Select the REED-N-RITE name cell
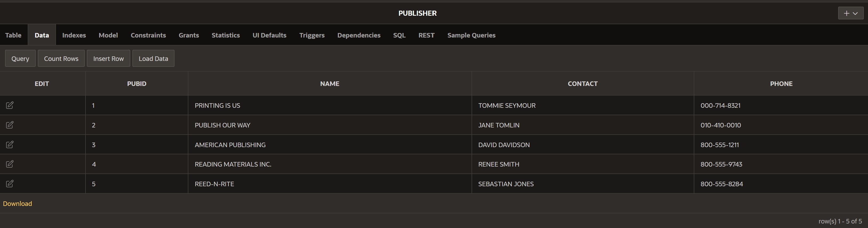Image resolution: width=868 pixels, height=228 pixels. (x=330, y=184)
